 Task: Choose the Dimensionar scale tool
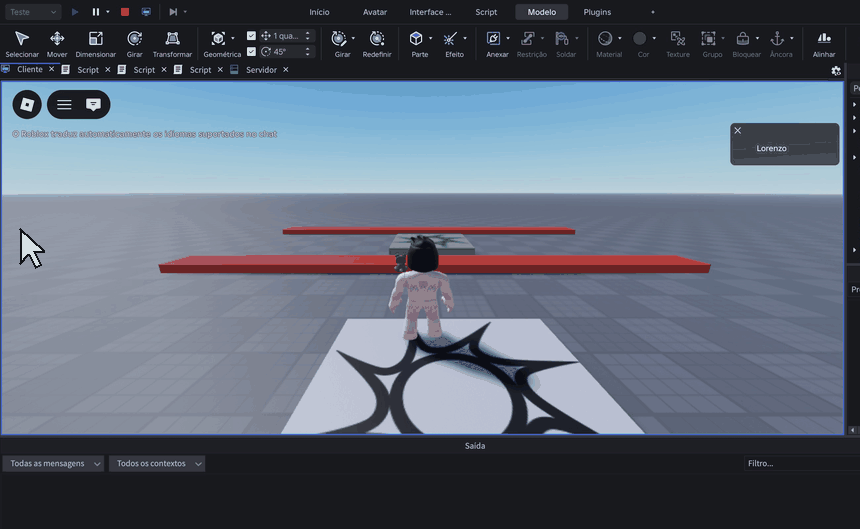pyautogui.click(x=95, y=44)
